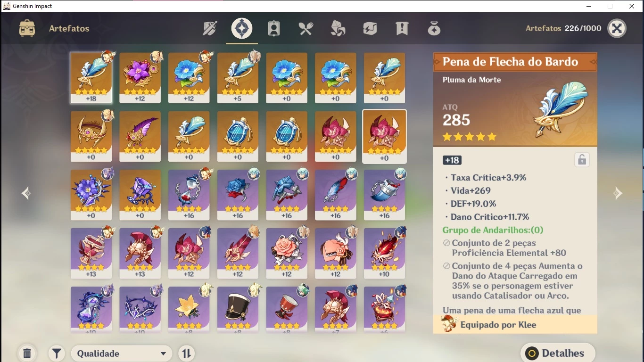Toggle the ascending/descending sort order button
The width and height of the screenshot is (644, 362).
tap(187, 353)
